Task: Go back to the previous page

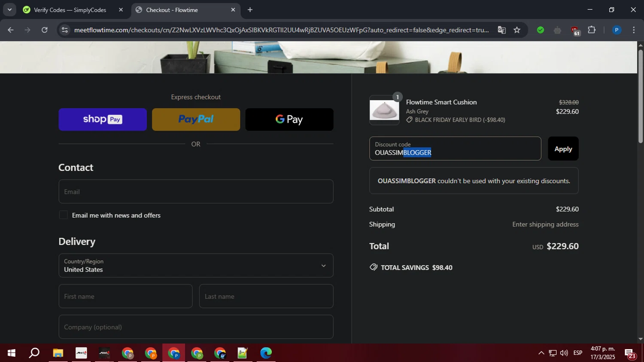Action: pos(11,30)
